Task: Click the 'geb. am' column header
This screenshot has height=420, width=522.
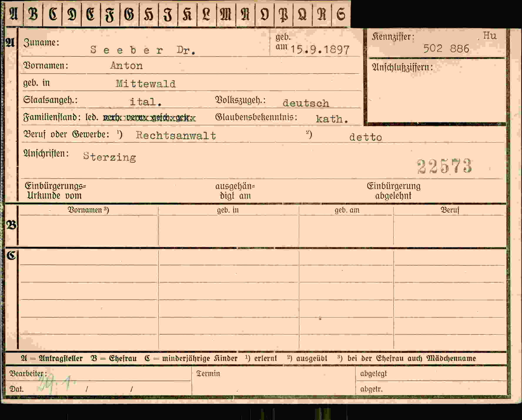Action: coord(347,210)
